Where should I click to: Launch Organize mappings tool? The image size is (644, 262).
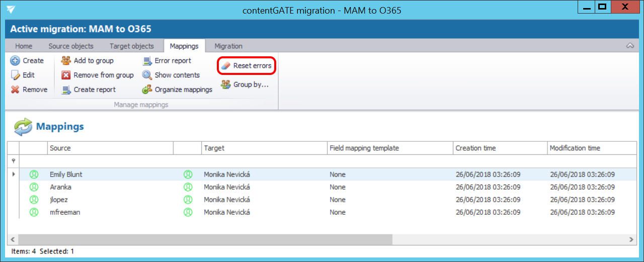point(147,90)
